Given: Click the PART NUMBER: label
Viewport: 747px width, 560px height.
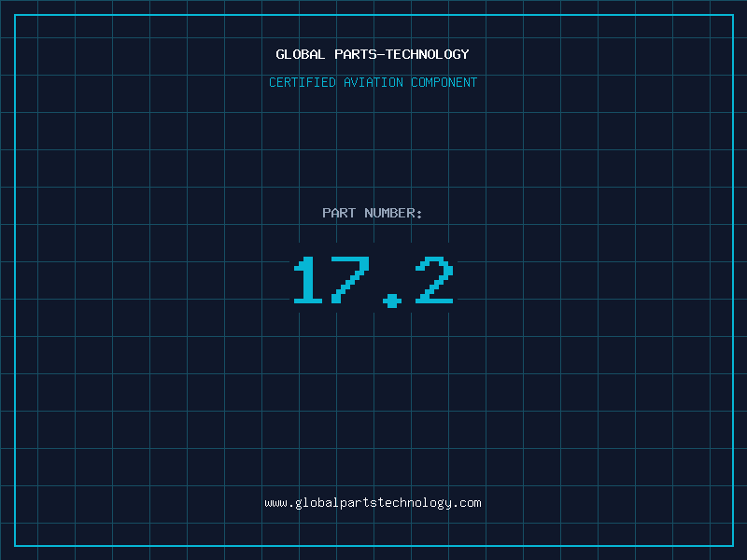Looking at the screenshot, I should pyautogui.click(x=373, y=213).
